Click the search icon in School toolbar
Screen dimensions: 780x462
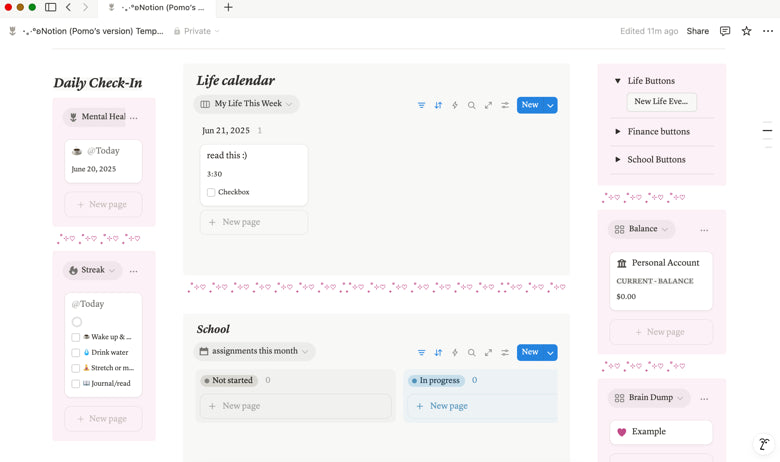pos(472,352)
